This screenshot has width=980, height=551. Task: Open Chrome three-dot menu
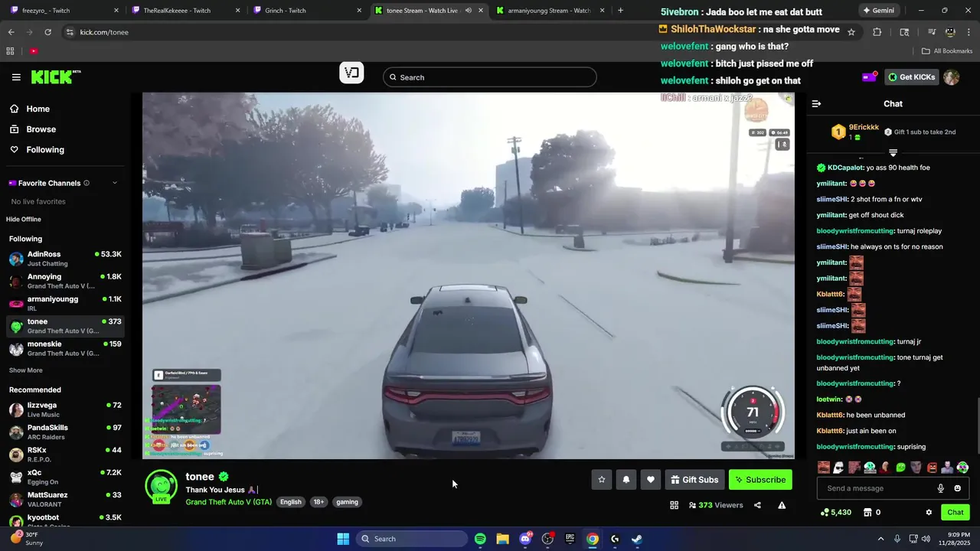click(x=969, y=32)
